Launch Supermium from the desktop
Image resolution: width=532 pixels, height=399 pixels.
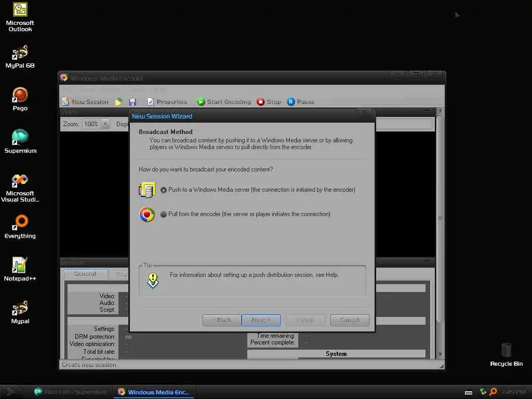[20, 141]
